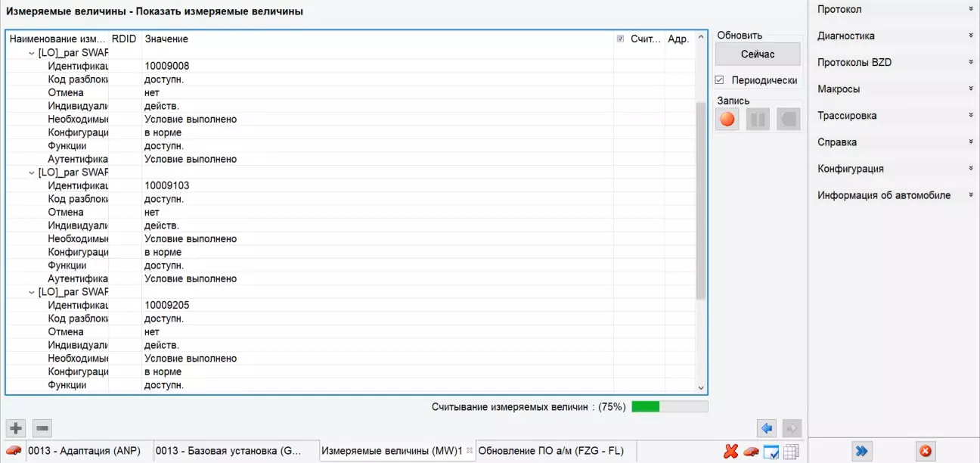Click the Значение column header
The height and width of the screenshot is (463, 980).
coord(166,39)
